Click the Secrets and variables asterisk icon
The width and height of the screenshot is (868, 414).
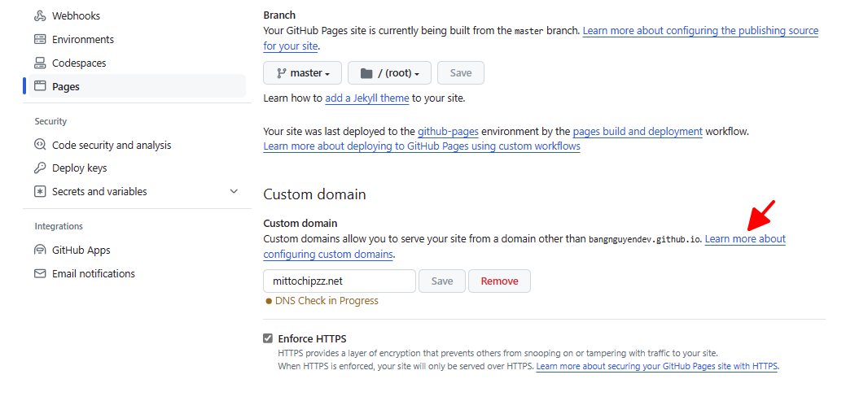pyautogui.click(x=39, y=191)
